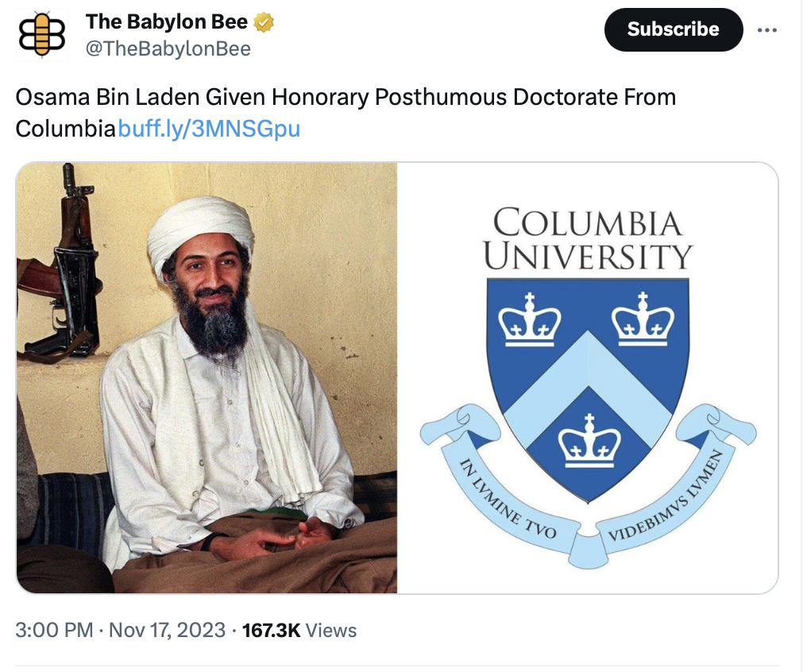807x672 pixels.
Task: Open the @TheBabylonBee handle
Action: pos(168,49)
